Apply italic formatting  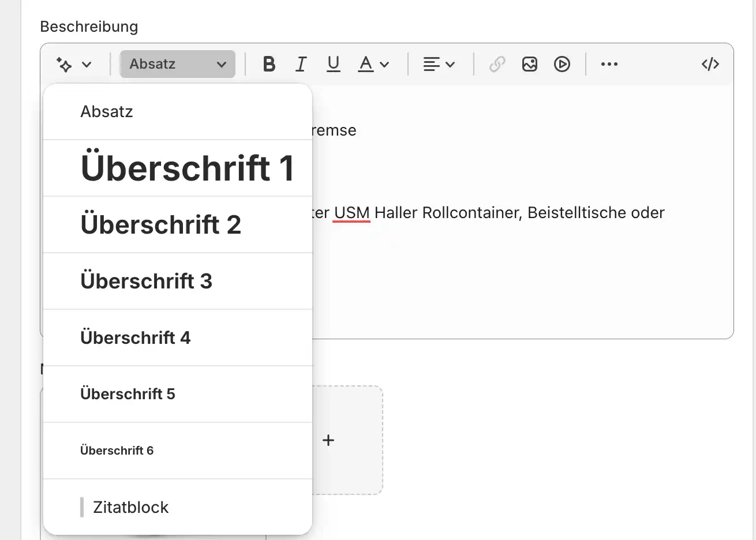point(301,64)
